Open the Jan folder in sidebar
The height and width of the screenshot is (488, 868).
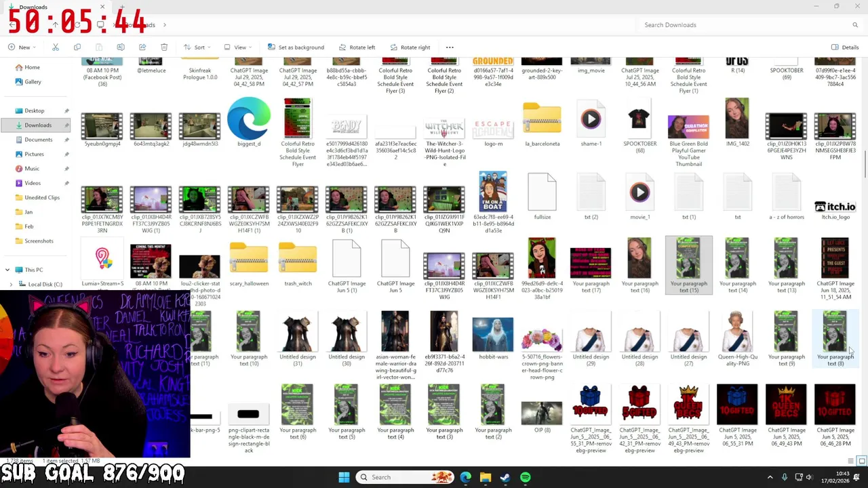click(28, 211)
